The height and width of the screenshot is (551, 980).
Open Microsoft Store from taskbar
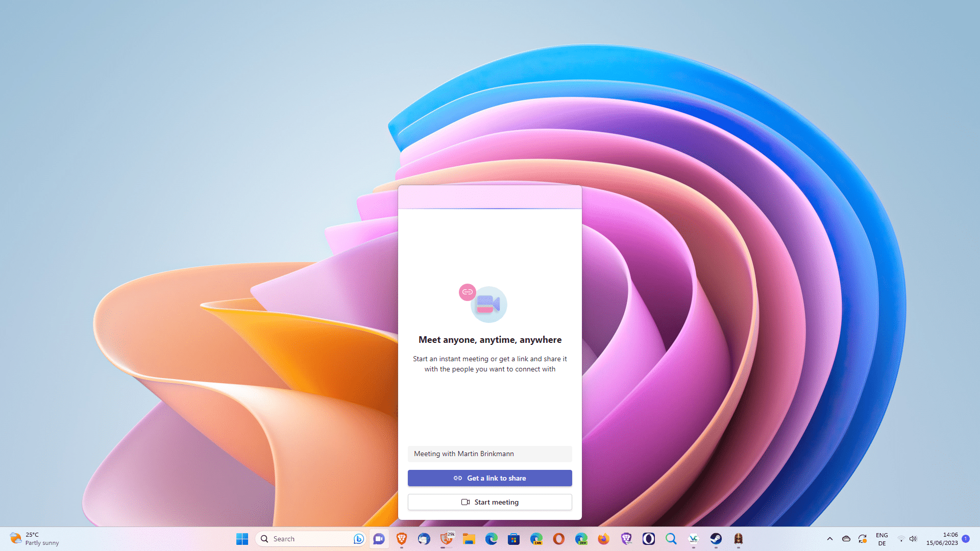pyautogui.click(x=513, y=539)
